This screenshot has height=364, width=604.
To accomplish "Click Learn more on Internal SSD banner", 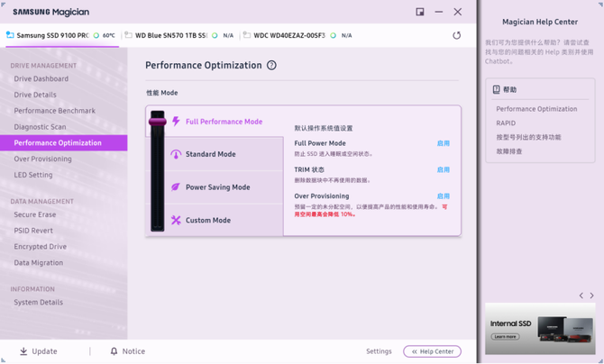I will (x=505, y=337).
